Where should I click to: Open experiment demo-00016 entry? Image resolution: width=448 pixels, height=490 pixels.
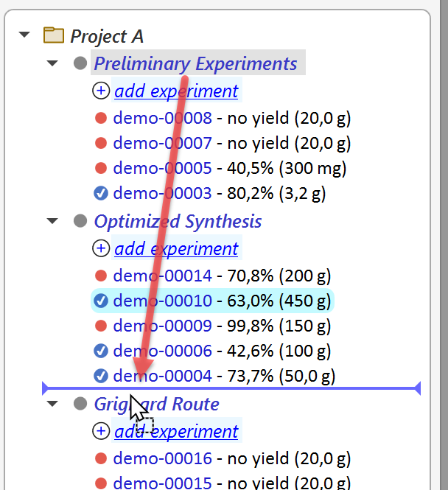coord(232,458)
